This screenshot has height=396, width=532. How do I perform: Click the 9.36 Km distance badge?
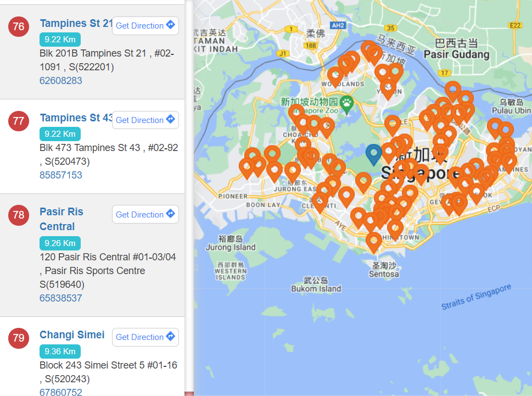[x=60, y=351]
